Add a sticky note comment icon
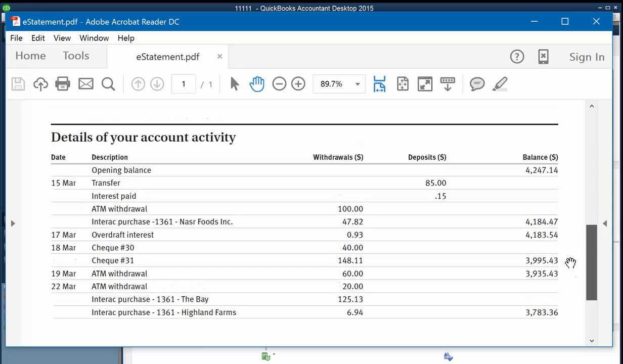Screen dimensions: 623x364 coord(477,84)
